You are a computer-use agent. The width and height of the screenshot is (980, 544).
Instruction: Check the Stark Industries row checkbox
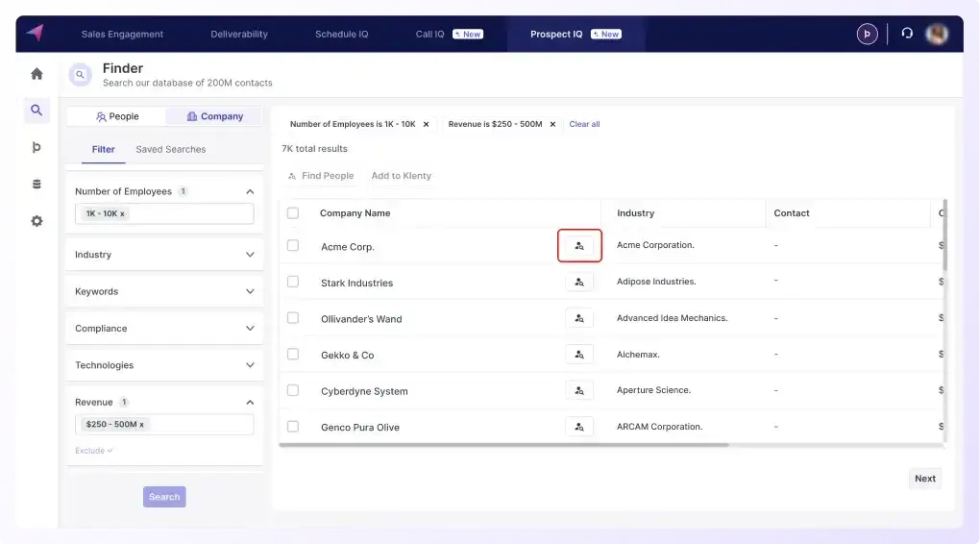click(292, 282)
